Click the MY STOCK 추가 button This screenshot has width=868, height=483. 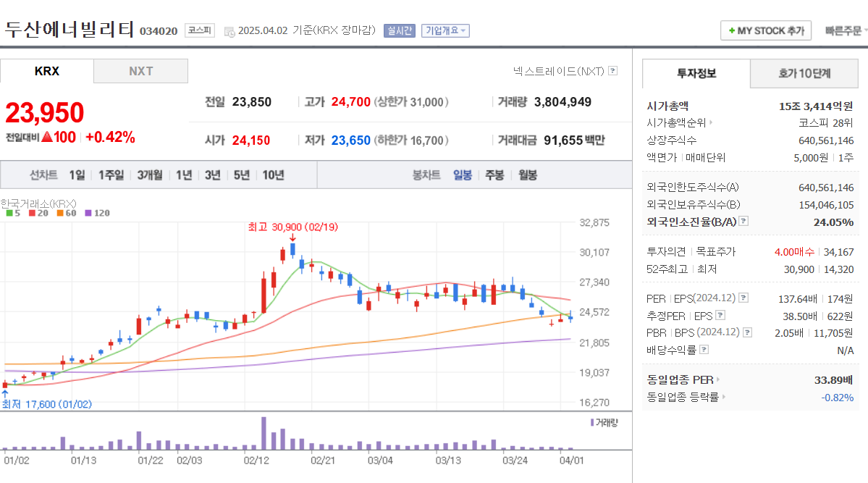point(766,30)
